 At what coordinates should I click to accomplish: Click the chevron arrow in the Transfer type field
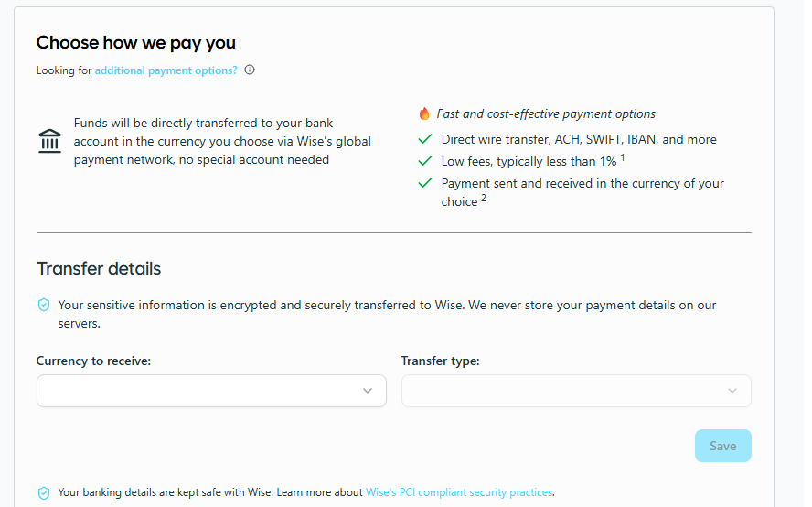click(x=732, y=391)
